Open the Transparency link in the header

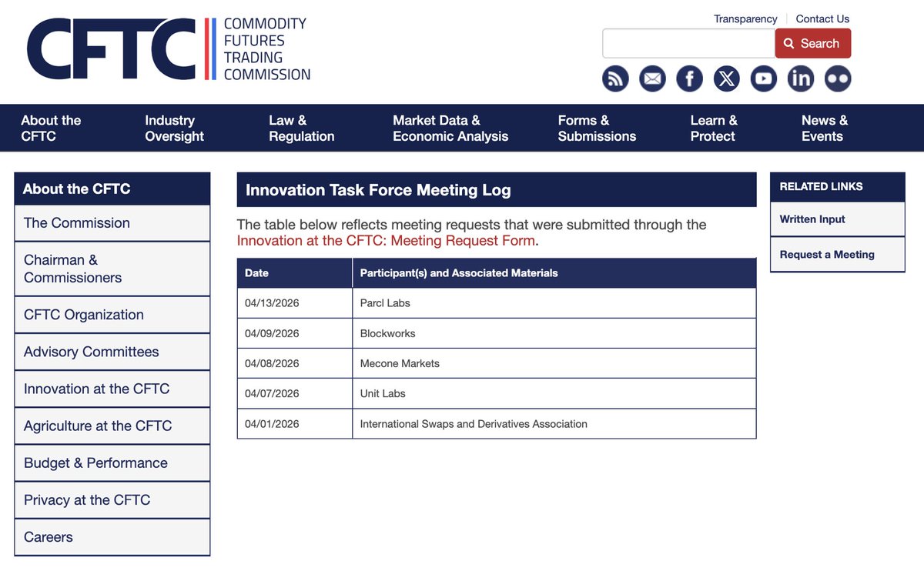(745, 18)
